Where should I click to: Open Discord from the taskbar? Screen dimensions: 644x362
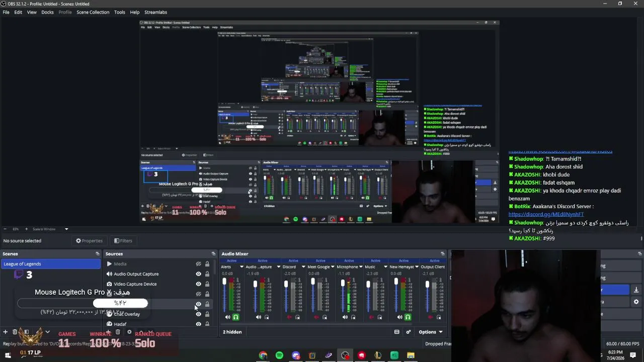pos(296,355)
